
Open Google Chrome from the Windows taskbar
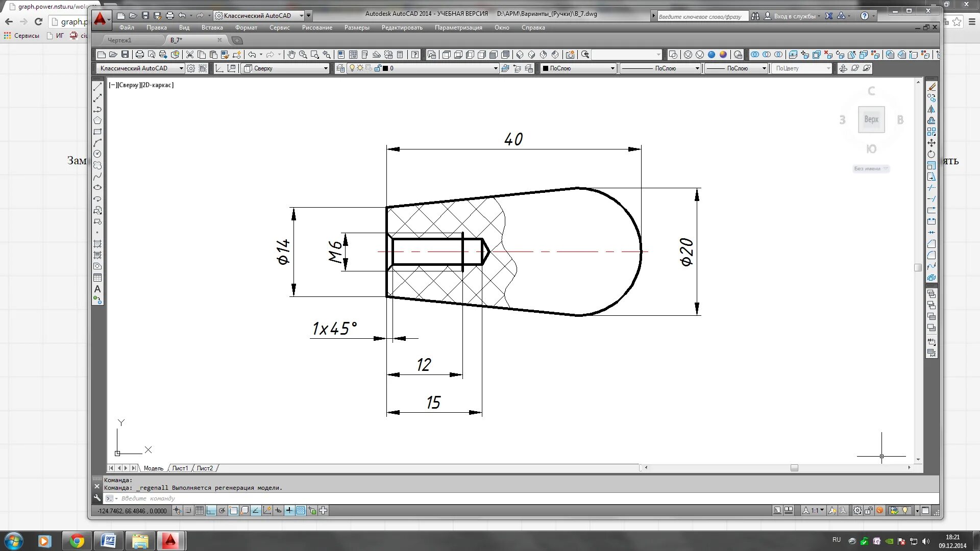point(77,541)
